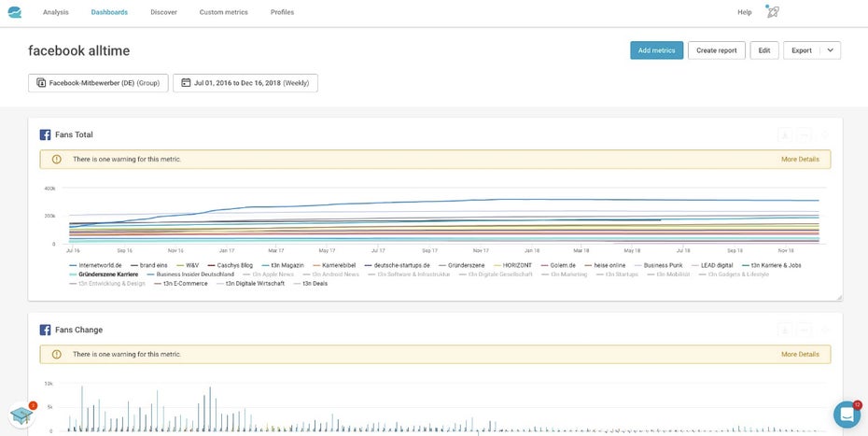The height and width of the screenshot is (436, 868).
Task: Toggle Karrierebibel series in legend
Action: 334,265
